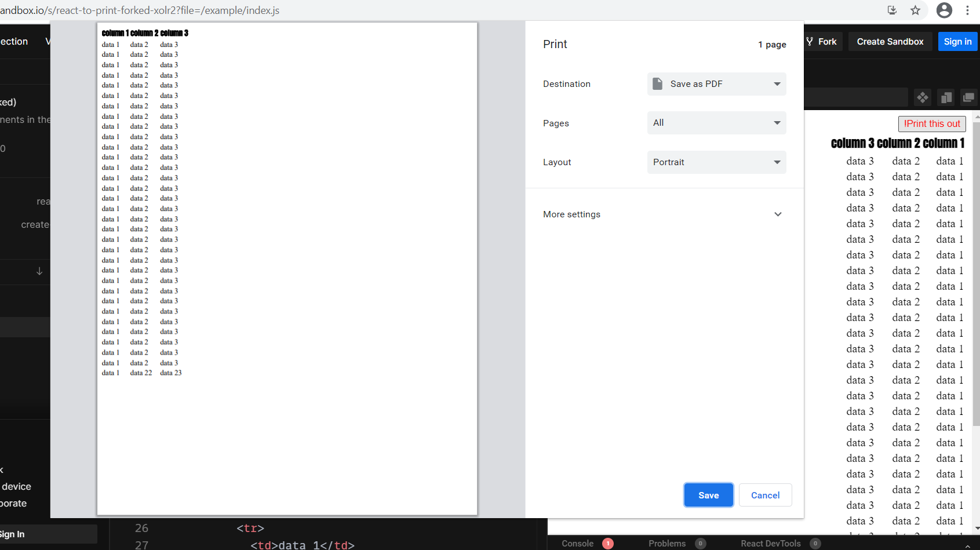
Task: Open the Chrome profile avatar
Action: click(944, 10)
